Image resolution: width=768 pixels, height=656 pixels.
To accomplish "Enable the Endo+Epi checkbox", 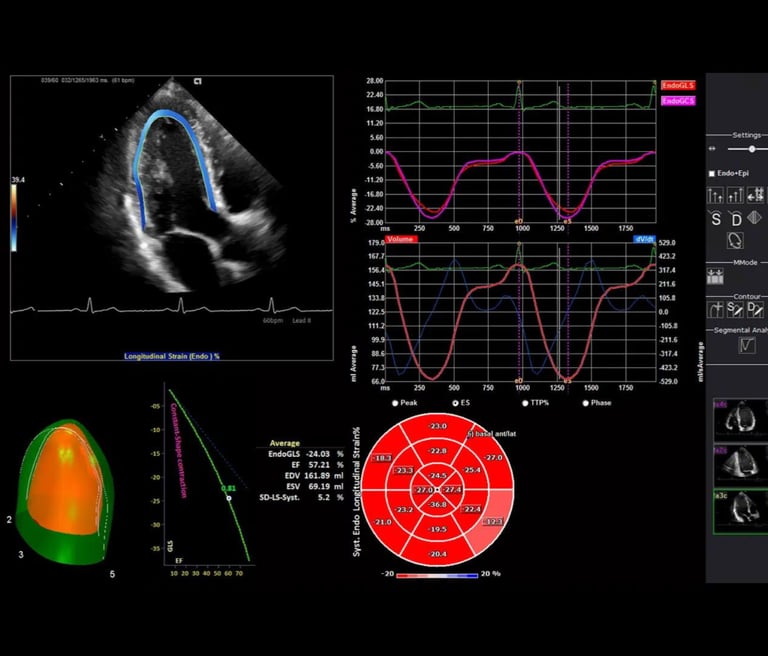I will (712, 173).
